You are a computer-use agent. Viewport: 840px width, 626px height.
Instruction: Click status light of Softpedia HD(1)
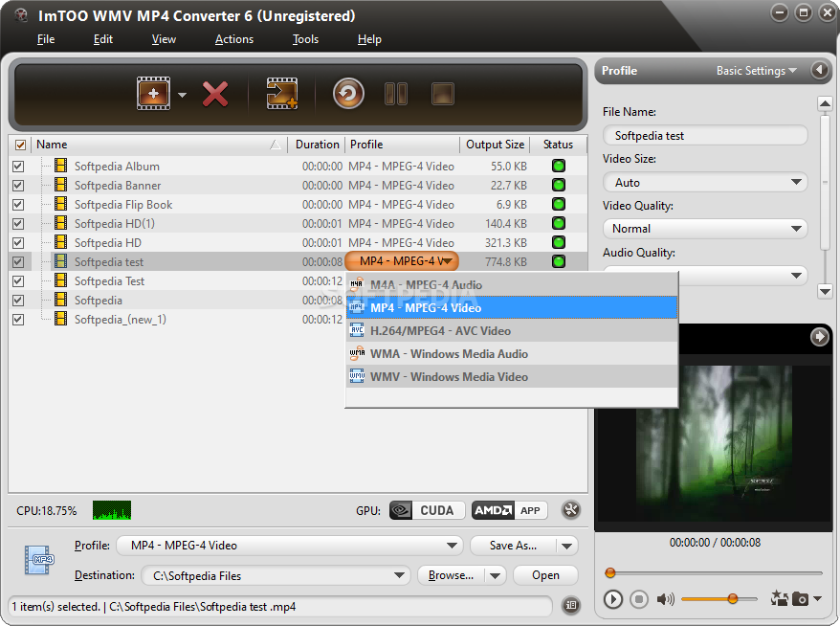558,223
